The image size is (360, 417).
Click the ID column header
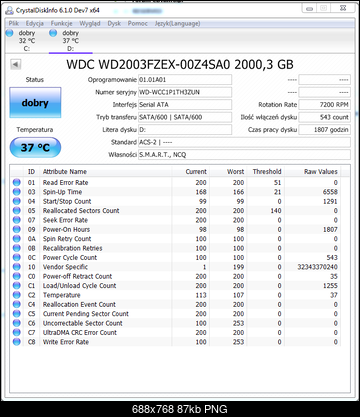pyautogui.click(x=31, y=172)
